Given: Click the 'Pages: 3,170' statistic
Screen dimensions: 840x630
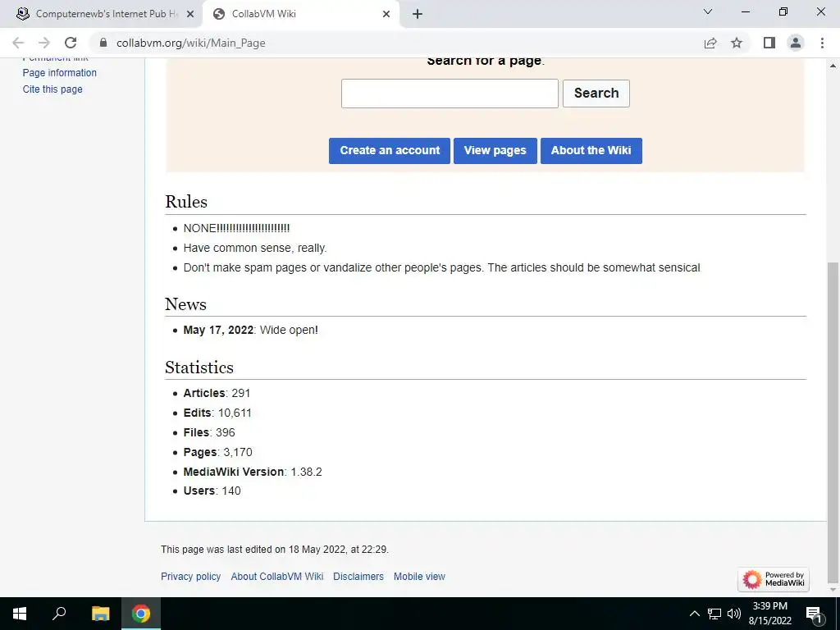Looking at the screenshot, I should point(218,452).
